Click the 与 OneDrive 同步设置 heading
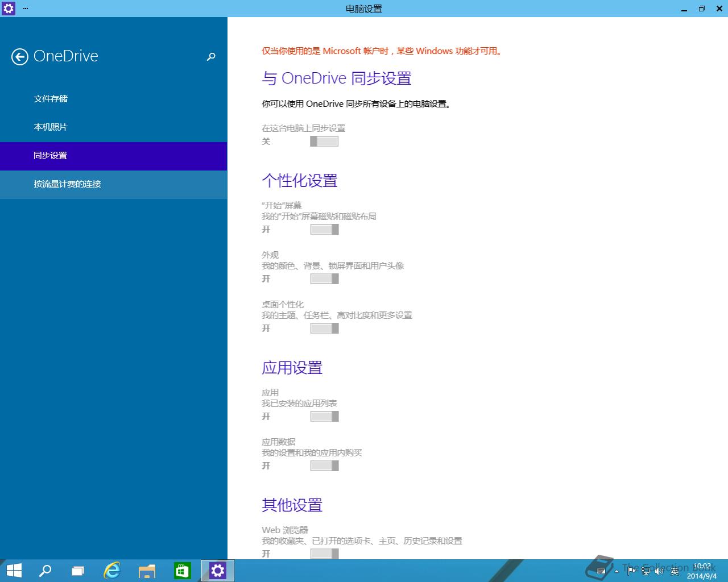The width and height of the screenshot is (728, 582). pyautogui.click(x=337, y=78)
